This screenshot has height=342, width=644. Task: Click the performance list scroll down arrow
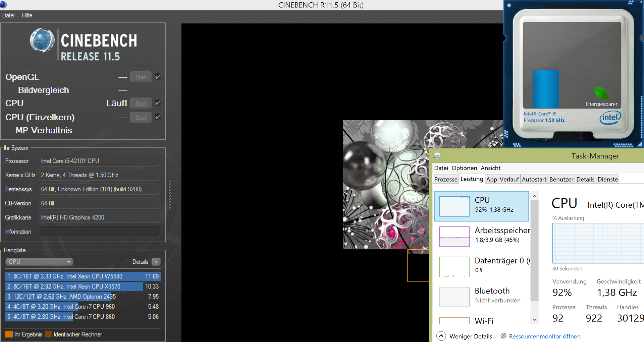coord(535,320)
